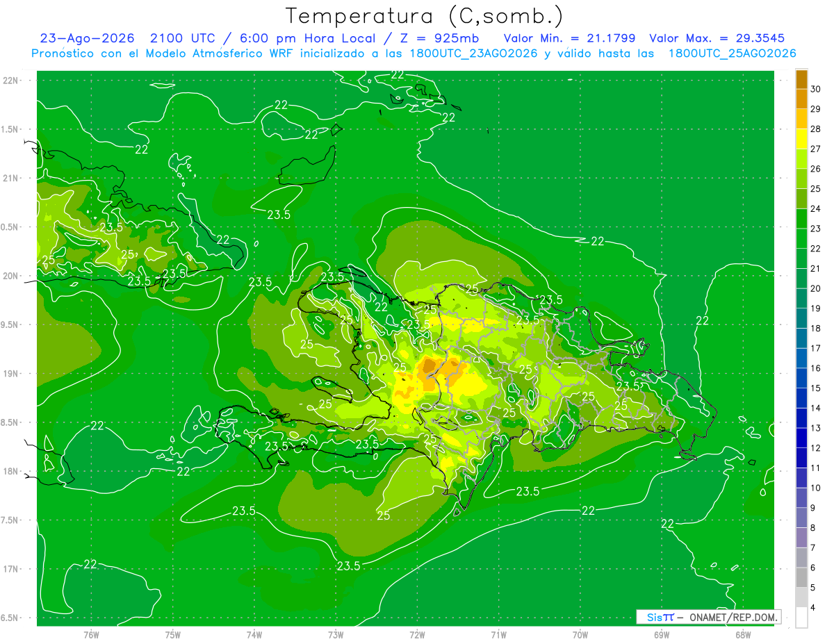Click the '2100 UTC' time label
834x644 pixels.
coord(182,38)
